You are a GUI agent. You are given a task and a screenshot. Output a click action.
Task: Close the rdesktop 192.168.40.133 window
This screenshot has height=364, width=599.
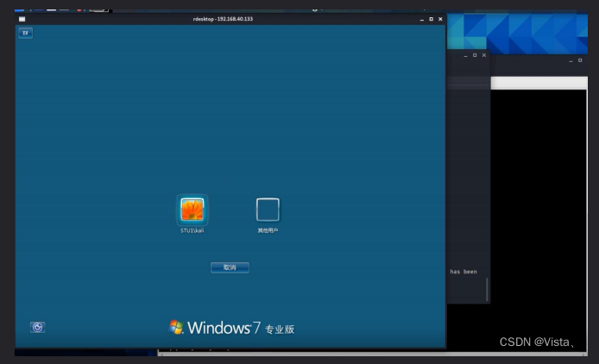click(x=440, y=19)
